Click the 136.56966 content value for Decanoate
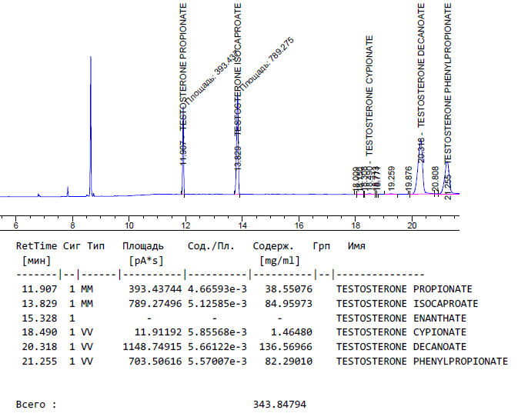The image size is (528, 420). pyautogui.click(x=283, y=347)
